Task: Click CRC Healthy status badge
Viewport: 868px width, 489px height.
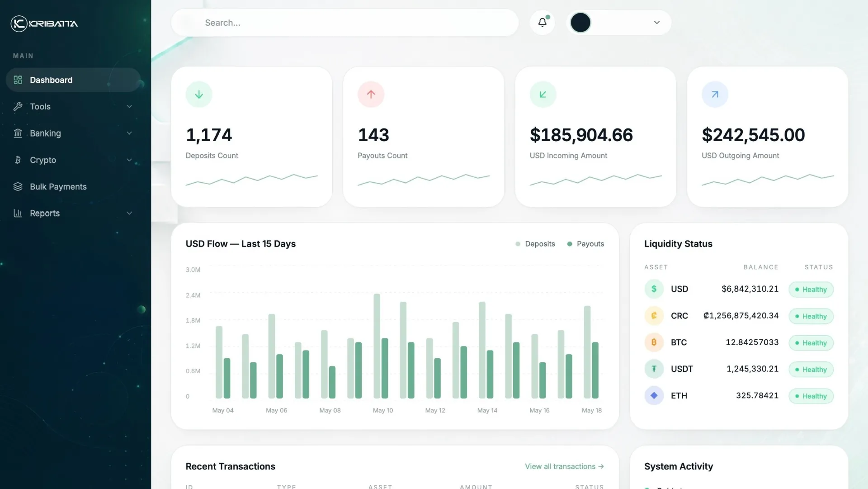Action: (811, 316)
